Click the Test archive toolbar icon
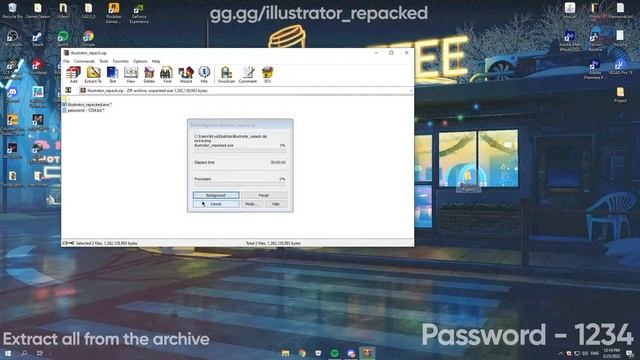The height and width of the screenshot is (360, 640). (x=112, y=75)
